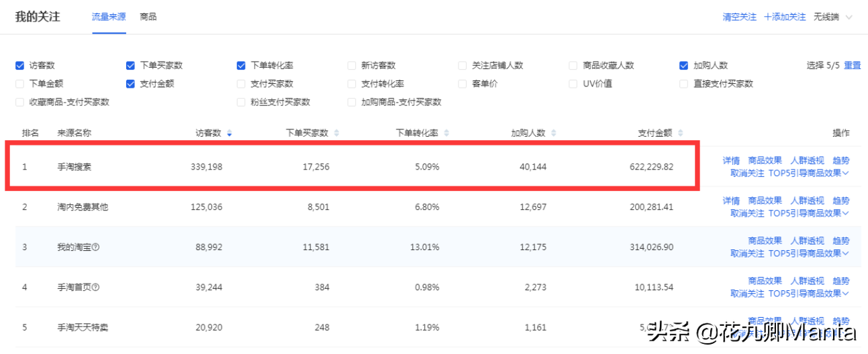Switch to the 流量来源 tab
Screen dimensions: 868x354
[x=109, y=17]
